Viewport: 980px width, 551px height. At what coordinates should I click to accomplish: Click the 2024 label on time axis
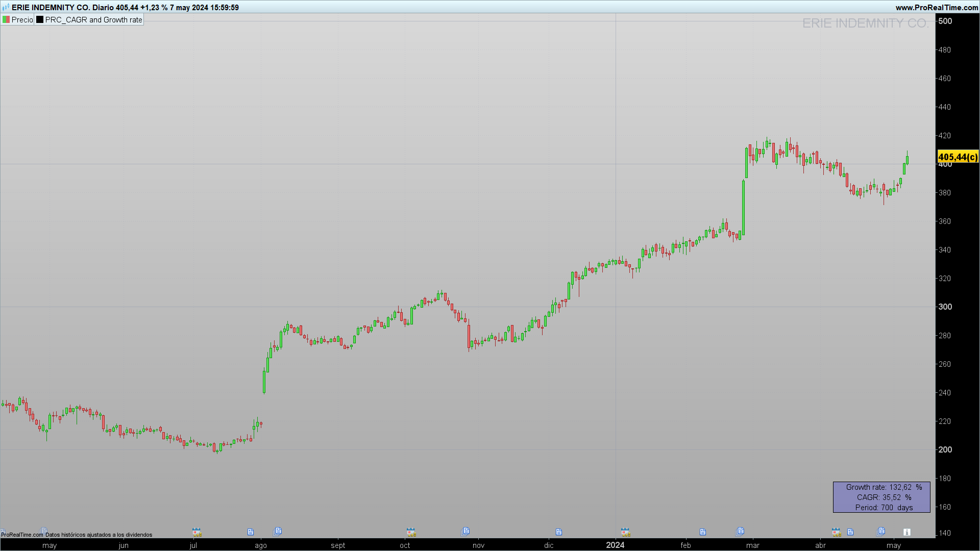(x=615, y=545)
